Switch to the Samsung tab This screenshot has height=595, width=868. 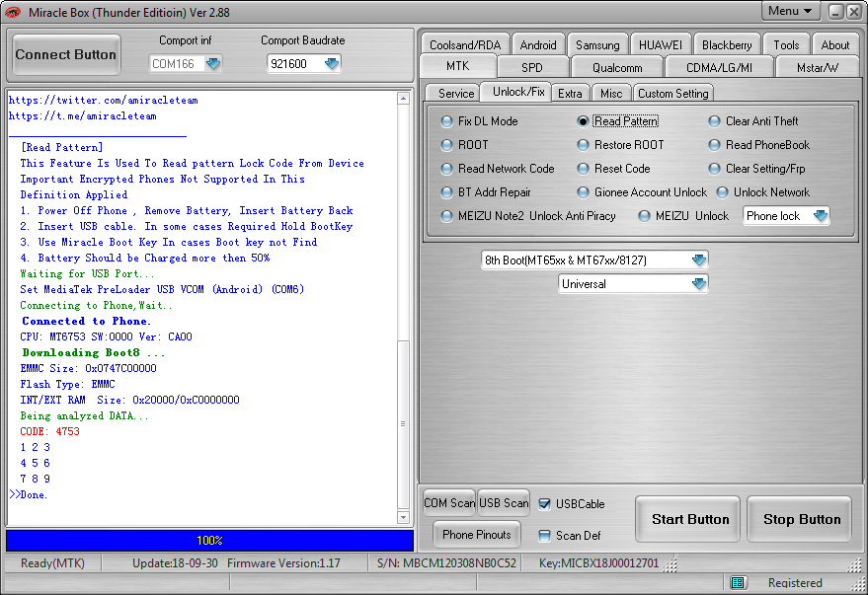[x=597, y=44]
